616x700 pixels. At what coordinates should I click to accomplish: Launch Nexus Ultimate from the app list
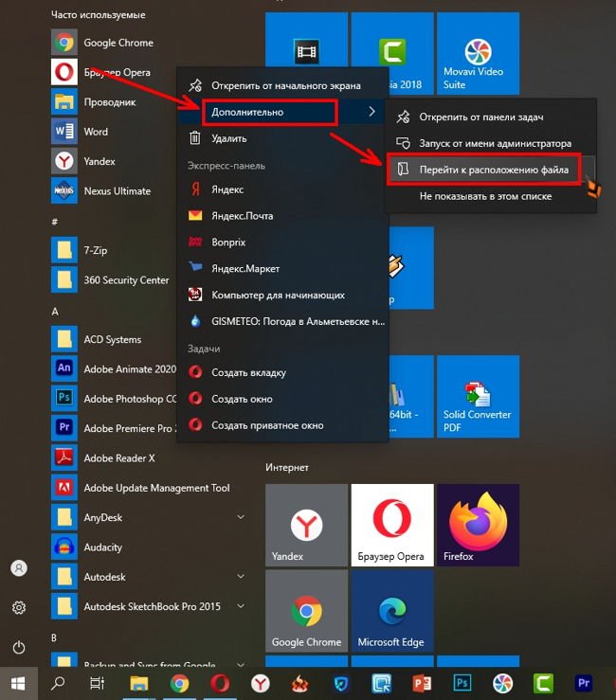pos(102,191)
